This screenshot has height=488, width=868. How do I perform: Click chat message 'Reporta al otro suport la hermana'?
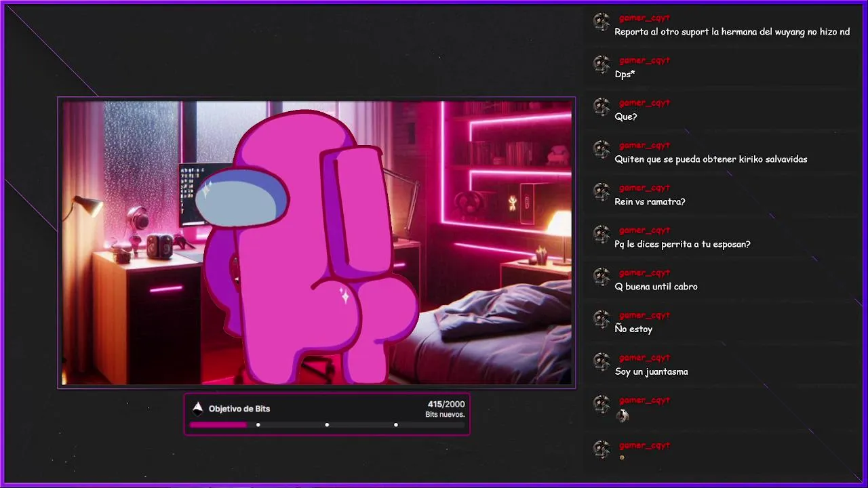(x=732, y=32)
